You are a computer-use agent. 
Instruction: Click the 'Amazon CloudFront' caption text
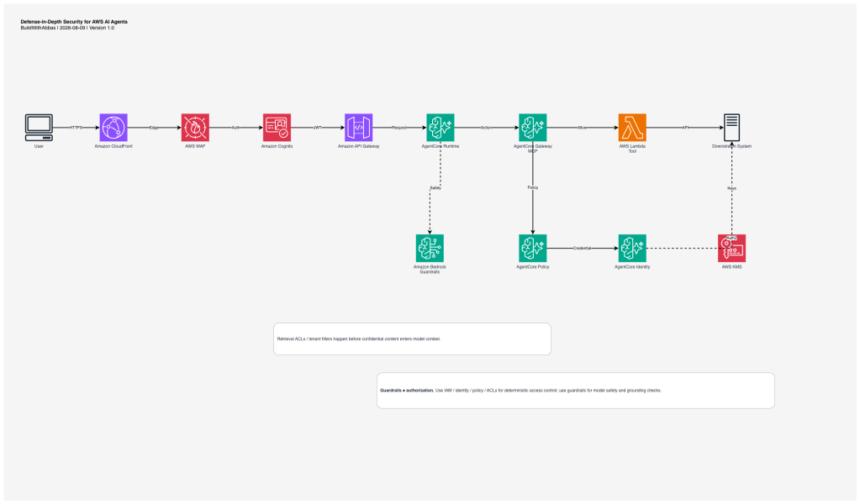(113, 146)
